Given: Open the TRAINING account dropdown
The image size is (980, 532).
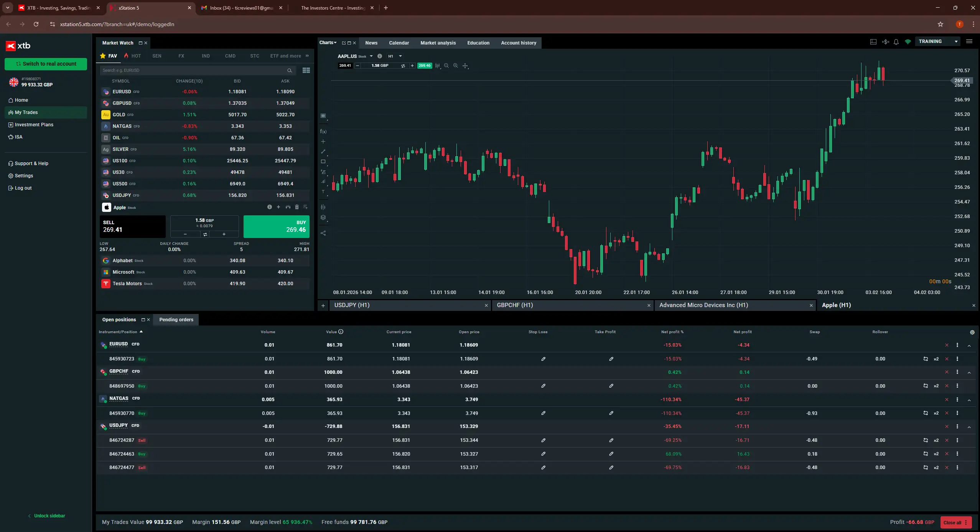Looking at the screenshot, I should [937, 41].
